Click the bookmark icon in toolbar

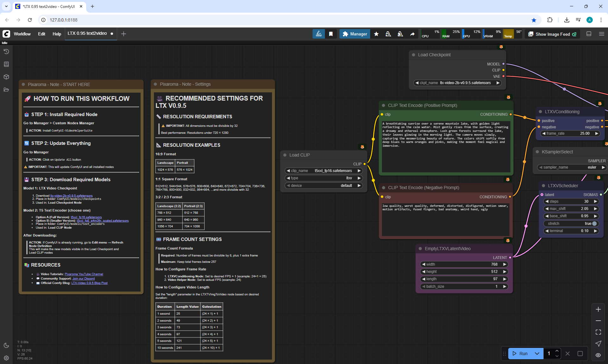coord(331,34)
